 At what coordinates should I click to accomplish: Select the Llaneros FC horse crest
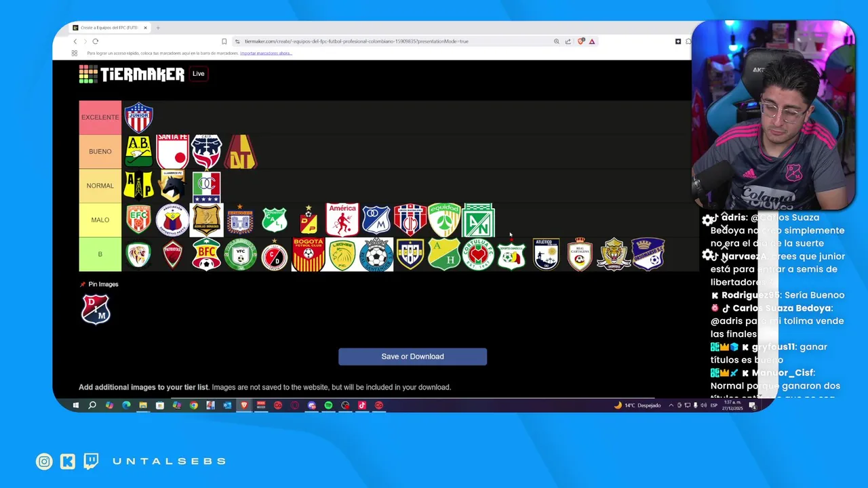coord(172,185)
